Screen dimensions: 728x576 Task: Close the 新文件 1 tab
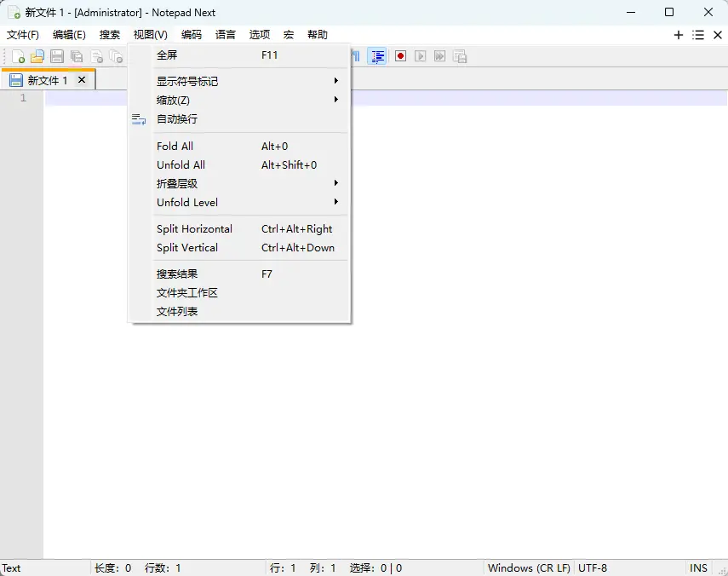(x=82, y=80)
